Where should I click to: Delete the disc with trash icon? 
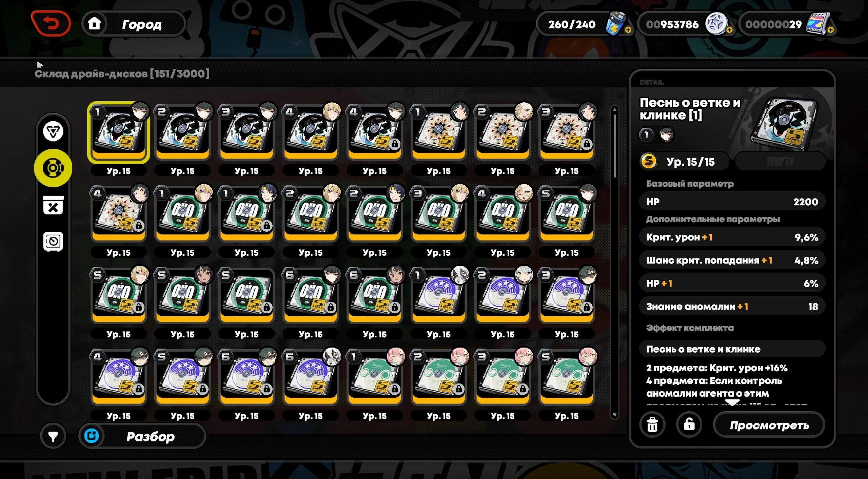pos(652,425)
